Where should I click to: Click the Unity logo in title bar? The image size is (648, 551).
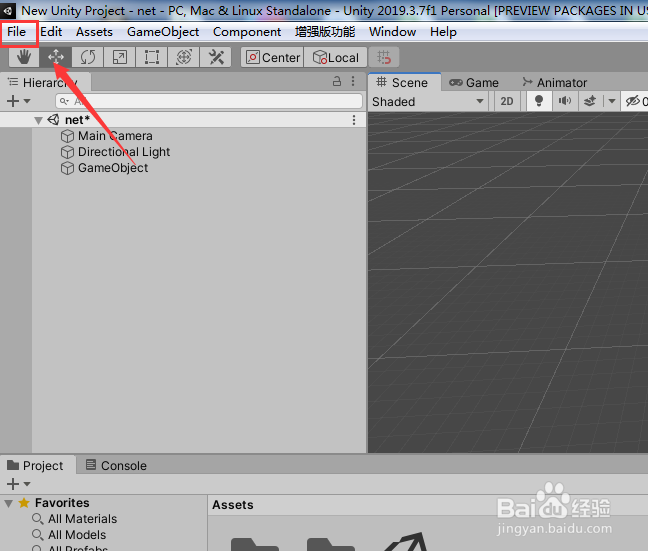click(x=8, y=10)
